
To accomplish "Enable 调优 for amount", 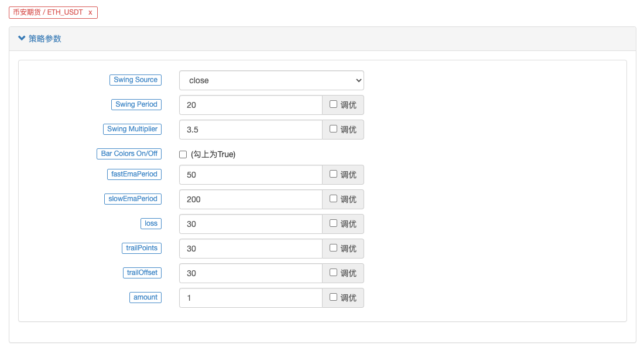I will tap(333, 297).
